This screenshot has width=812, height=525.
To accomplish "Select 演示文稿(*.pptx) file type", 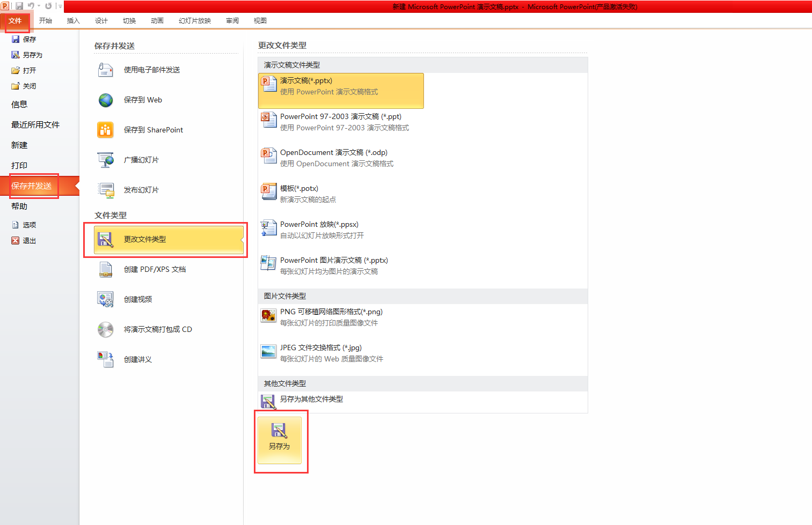I will [341, 91].
